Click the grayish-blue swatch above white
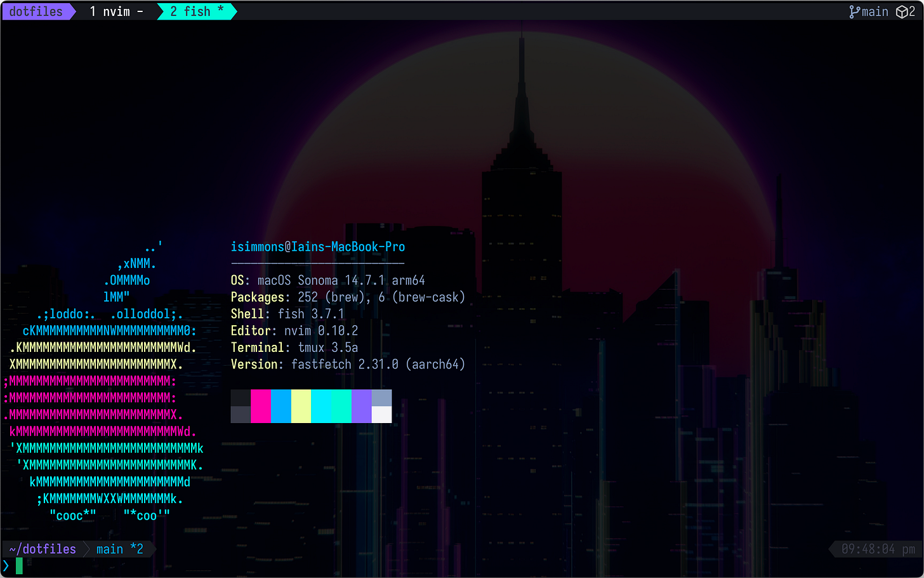Viewport: 924px width, 578px height. (381, 398)
